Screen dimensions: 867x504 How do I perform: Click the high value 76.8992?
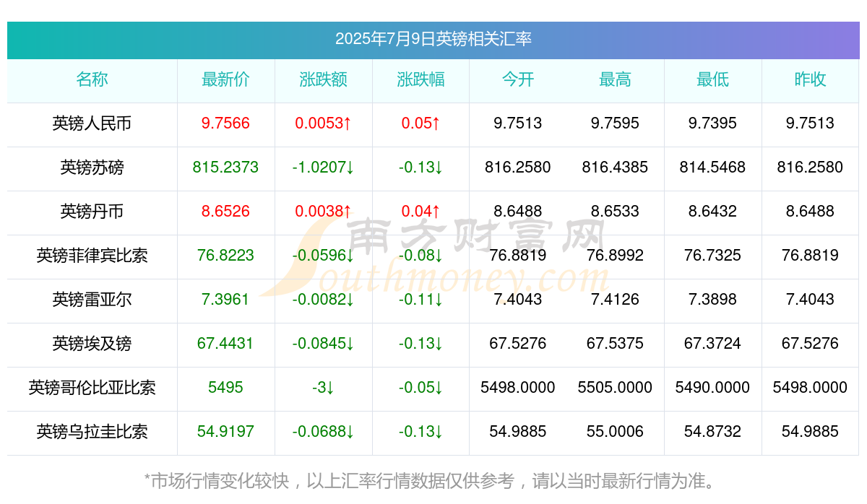coord(615,256)
